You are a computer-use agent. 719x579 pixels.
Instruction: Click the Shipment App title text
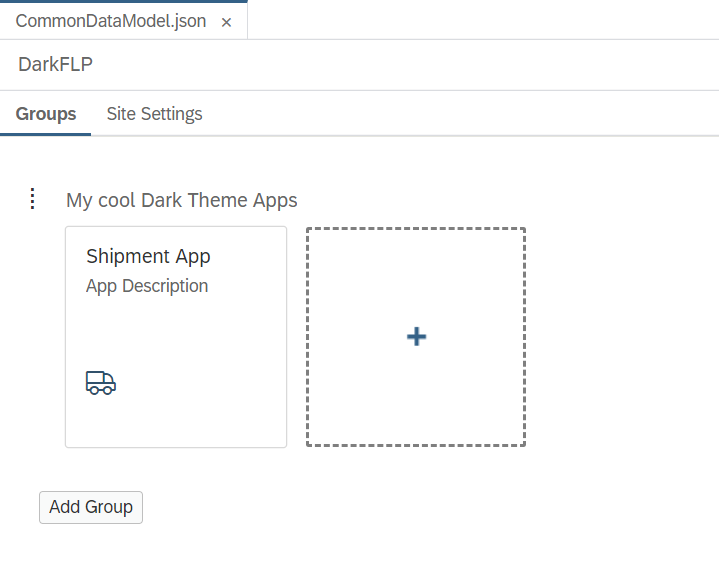point(148,256)
